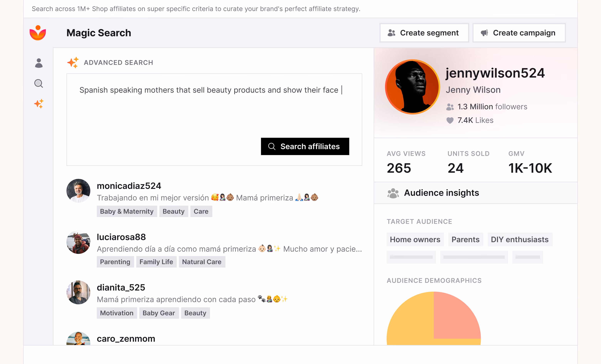Select the magnifier search icon in the sidebar
This screenshot has height=364, width=601.
click(x=39, y=83)
